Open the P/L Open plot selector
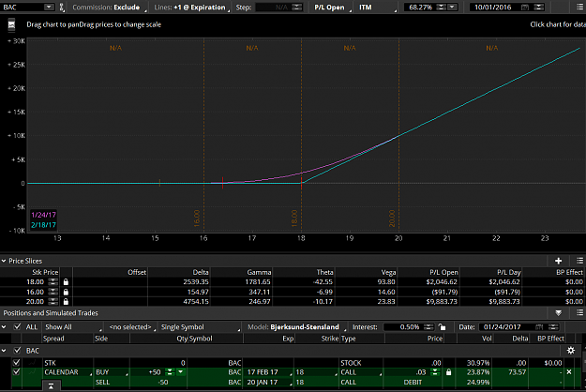The width and height of the screenshot is (586, 392). point(332,8)
